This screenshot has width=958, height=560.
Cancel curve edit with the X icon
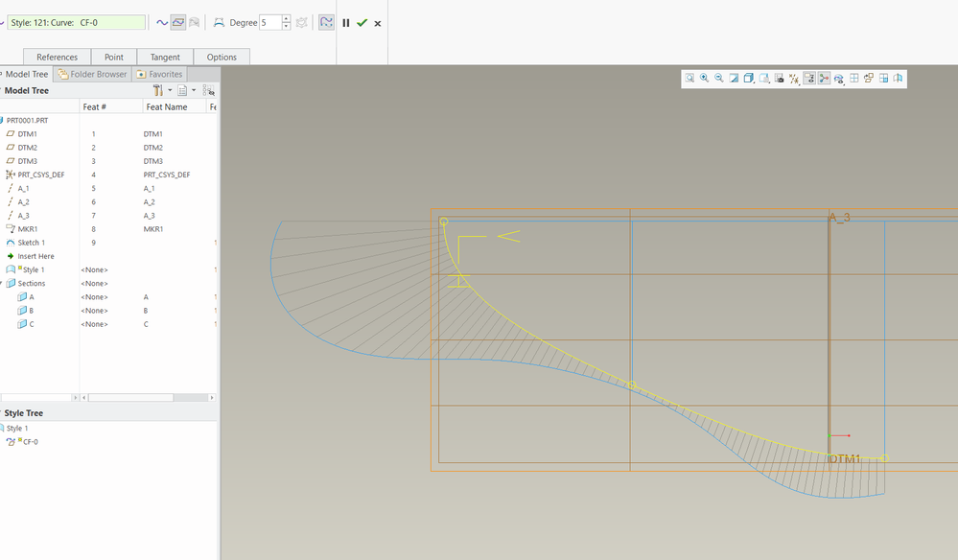tap(378, 23)
